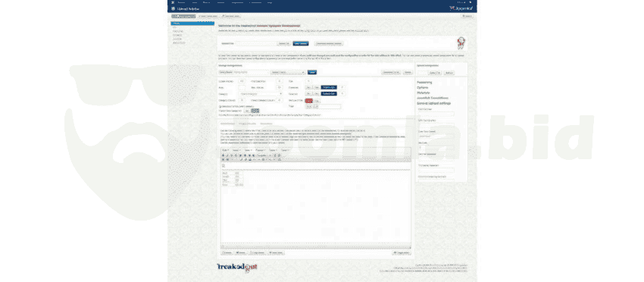
Task: Click the Toggle editor button below the editor
Action: [x=402, y=252]
